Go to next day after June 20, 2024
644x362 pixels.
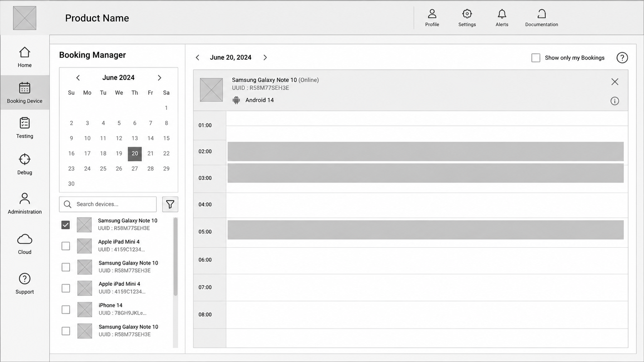[x=265, y=58]
